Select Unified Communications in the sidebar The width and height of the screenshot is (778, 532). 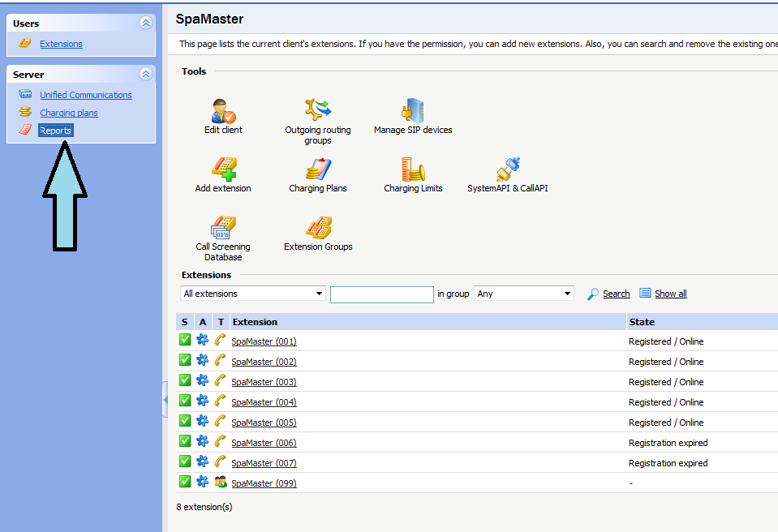(x=85, y=95)
